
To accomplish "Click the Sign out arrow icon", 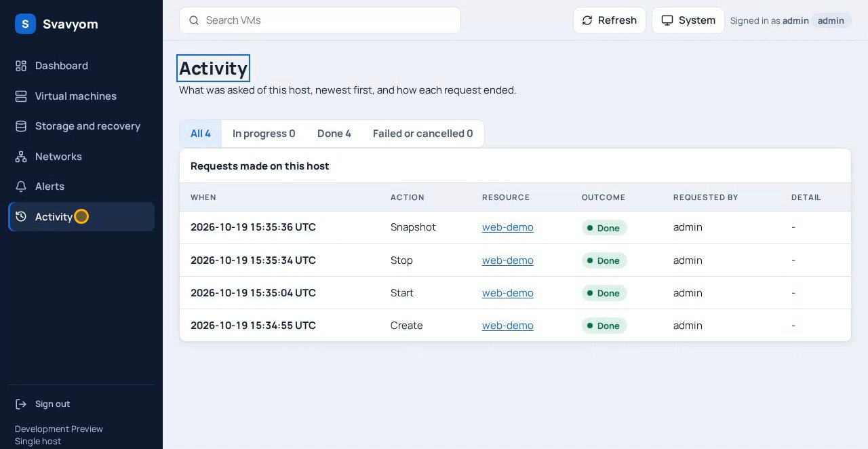I will pos(21,404).
